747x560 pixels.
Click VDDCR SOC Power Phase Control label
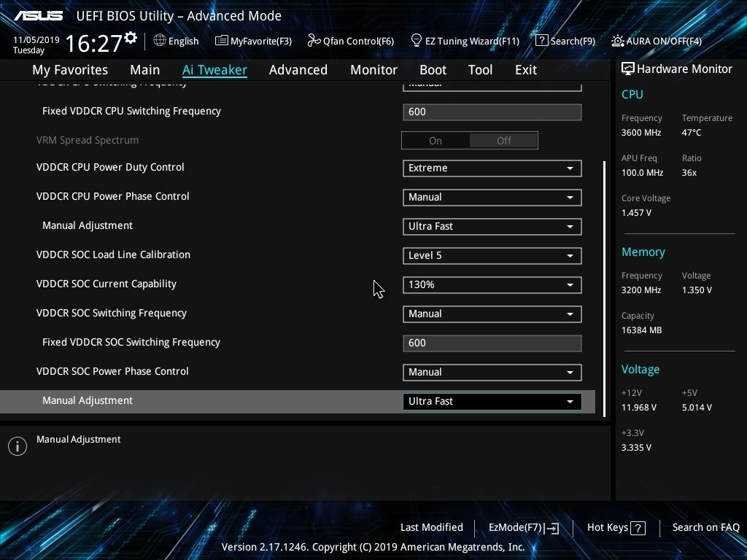(112, 371)
